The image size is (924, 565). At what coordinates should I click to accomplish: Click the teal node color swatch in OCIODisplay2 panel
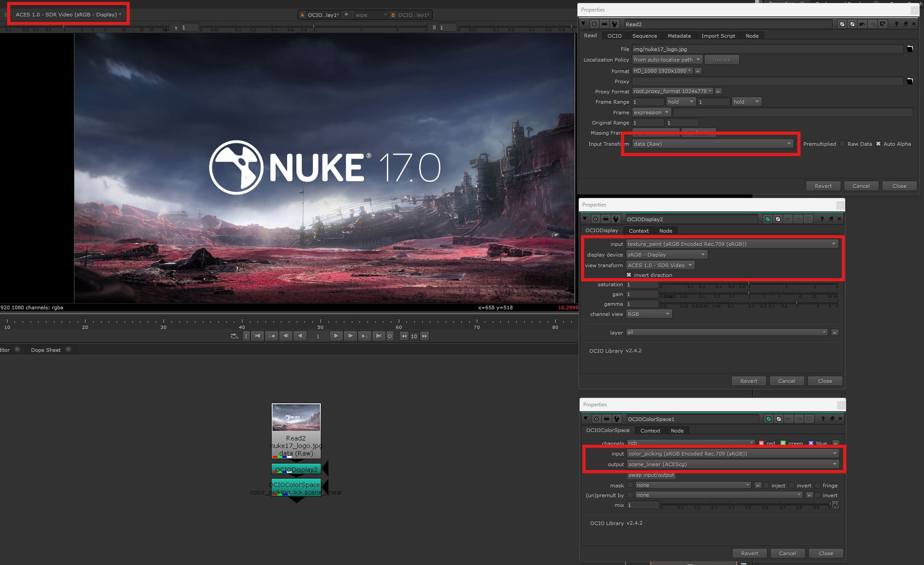768,219
